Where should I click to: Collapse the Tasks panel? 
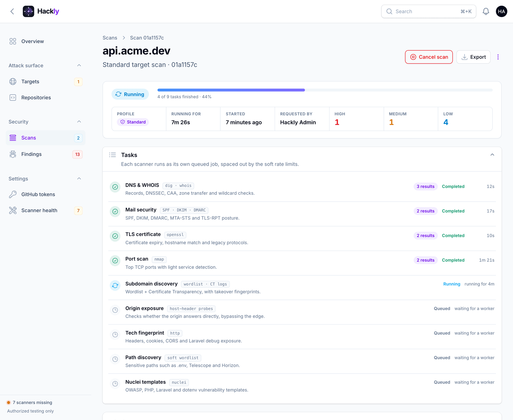[x=492, y=155]
